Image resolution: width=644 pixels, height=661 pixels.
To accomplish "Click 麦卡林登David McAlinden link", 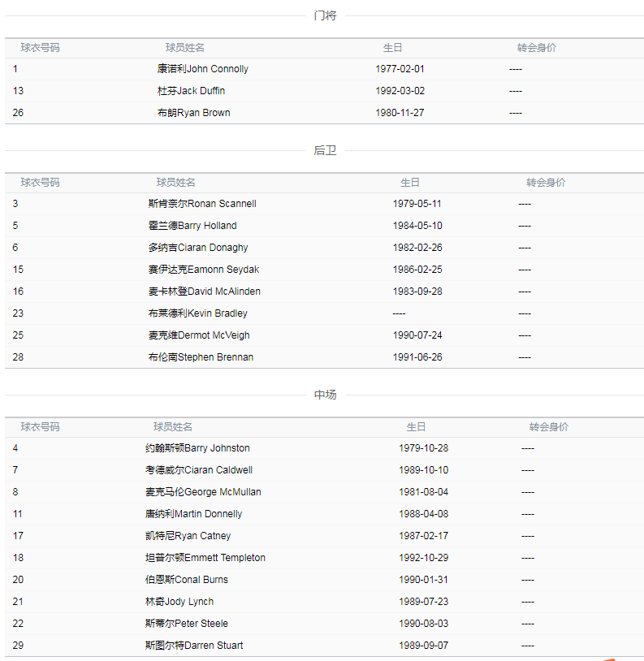I will [x=205, y=292].
